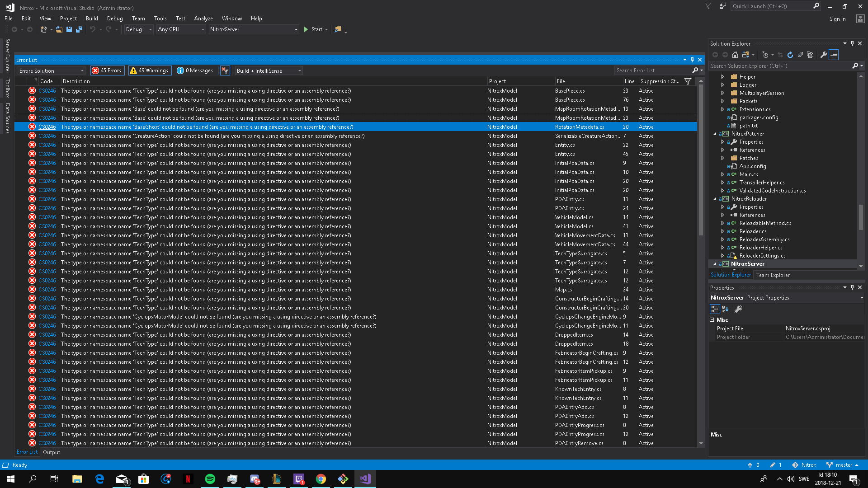Image resolution: width=868 pixels, height=488 pixels.
Task: Click the Undo icon in the toolbar
Action: 92,29
